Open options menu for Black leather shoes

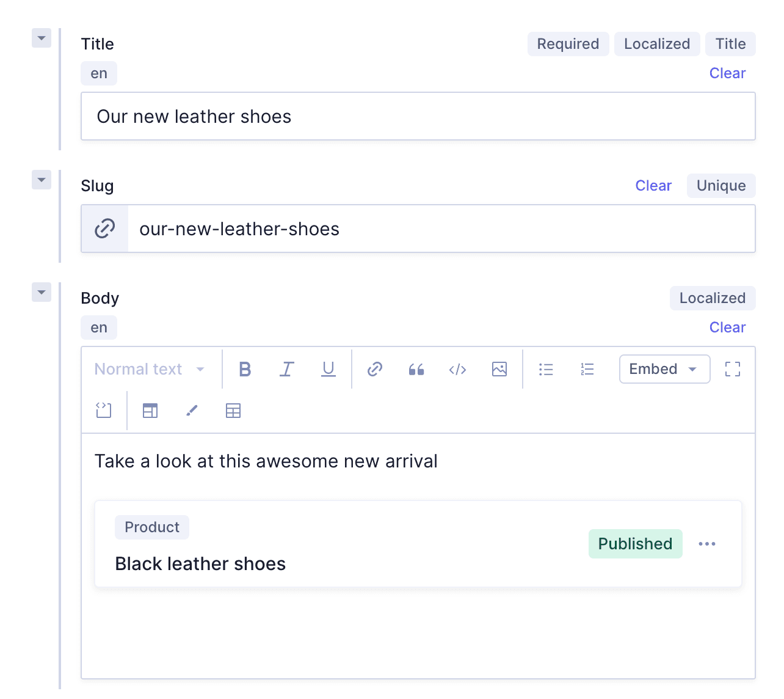[x=706, y=544]
